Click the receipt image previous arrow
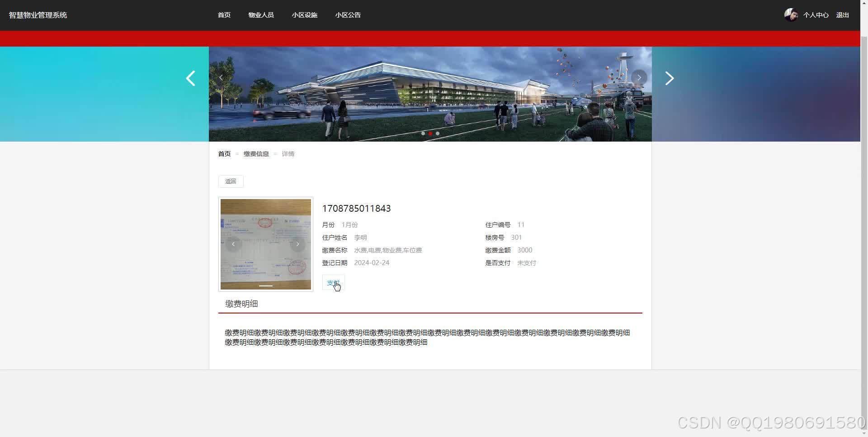Image resolution: width=868 pixels, height=437 pixels. (233, 244)
